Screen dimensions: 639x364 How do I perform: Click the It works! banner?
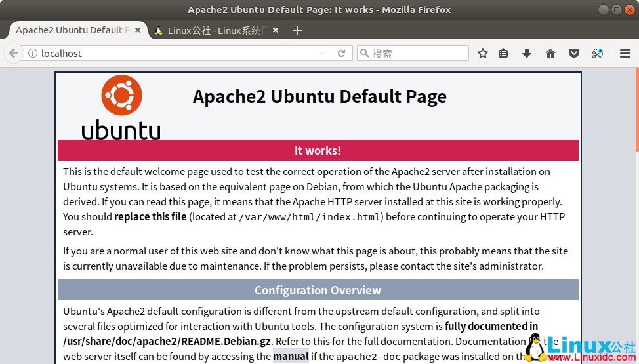(x=318, y=150)
